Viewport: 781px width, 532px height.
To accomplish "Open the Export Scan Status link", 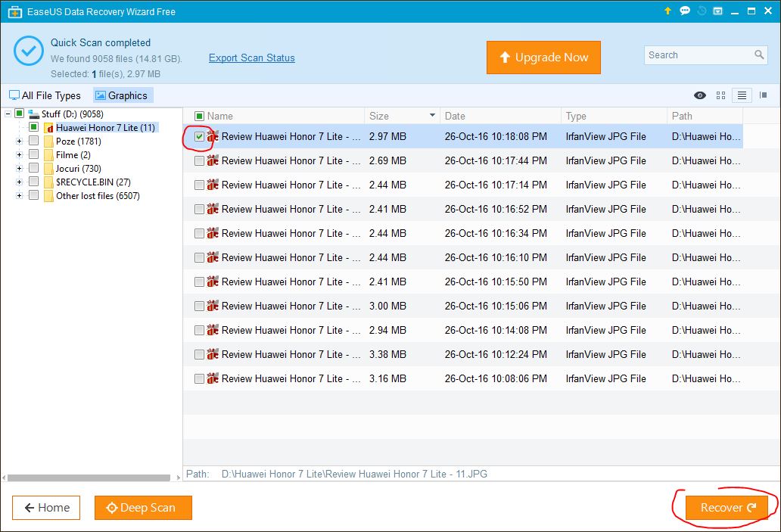I will click(x=251, y=58).
